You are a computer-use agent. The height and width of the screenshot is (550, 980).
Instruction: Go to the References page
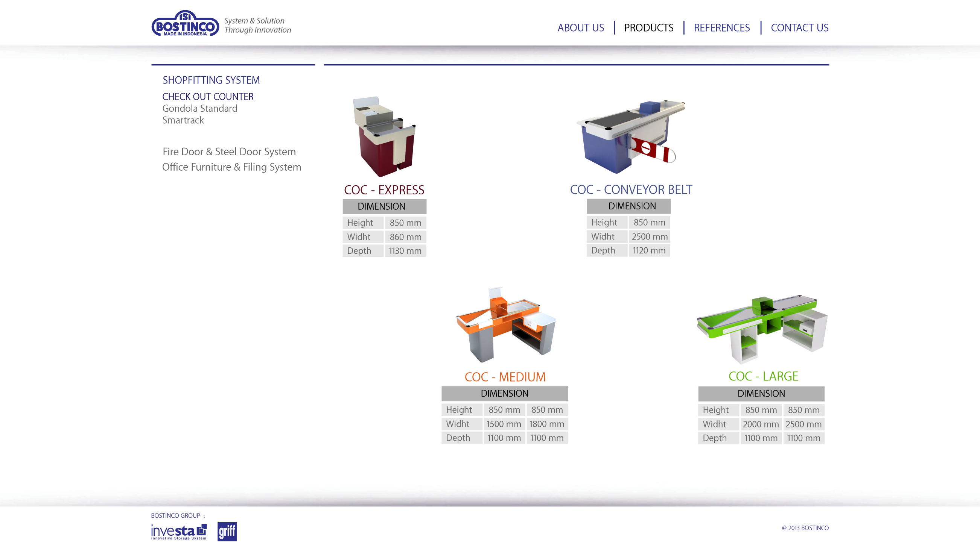tap(722, 28)
